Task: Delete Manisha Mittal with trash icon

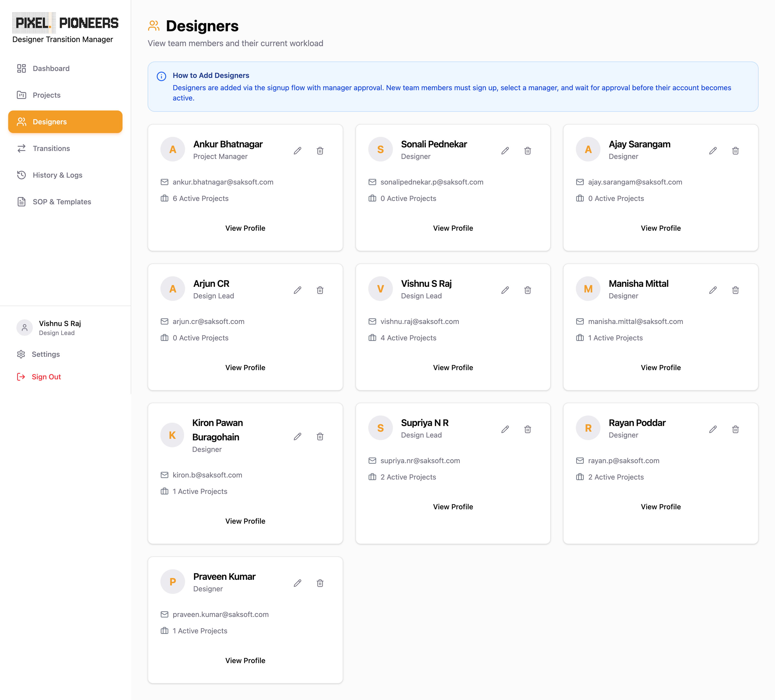Action: click(735, 290)
